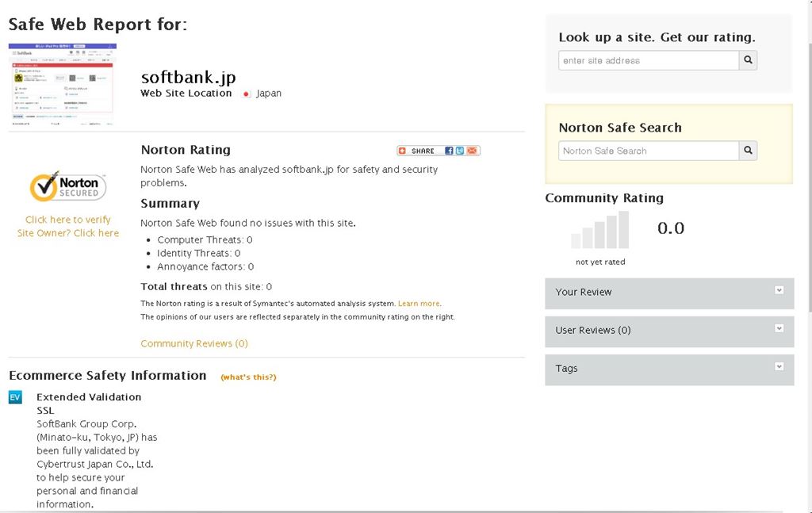Image resolution: width=812 pixels, height=513 pixels.
Task: Open the Community Reviews (0) link
Action: click(x=194, y=343)
